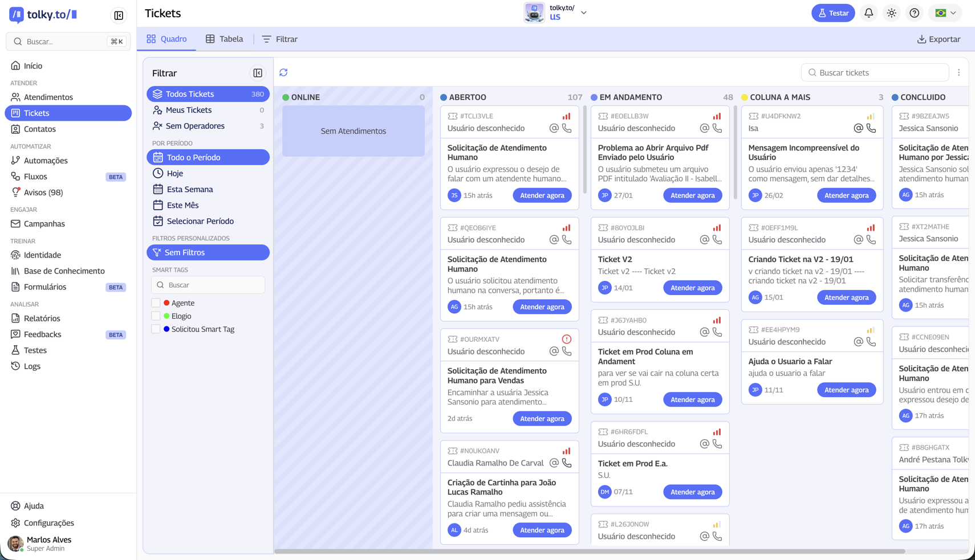The width and height of the screenshot is (975, 560).
Task: Click the alert icon on ticket #OURMXATV
Action: click(x=566, y=340)
